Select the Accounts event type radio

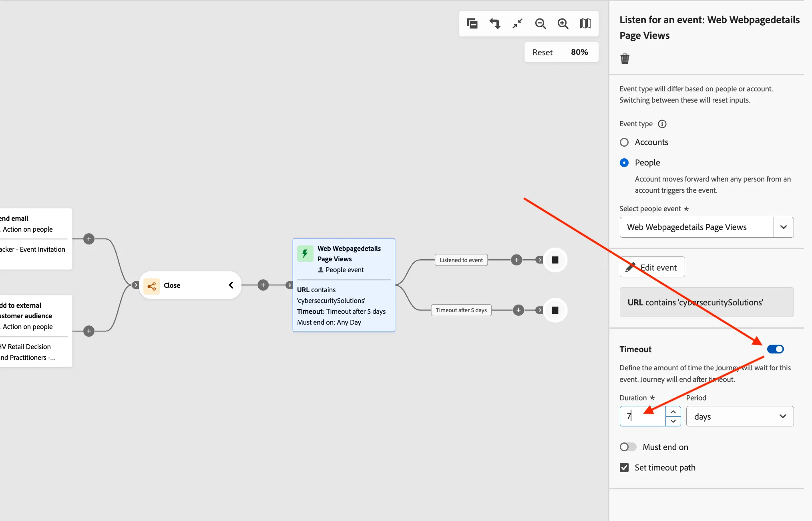tap(624, 142)
